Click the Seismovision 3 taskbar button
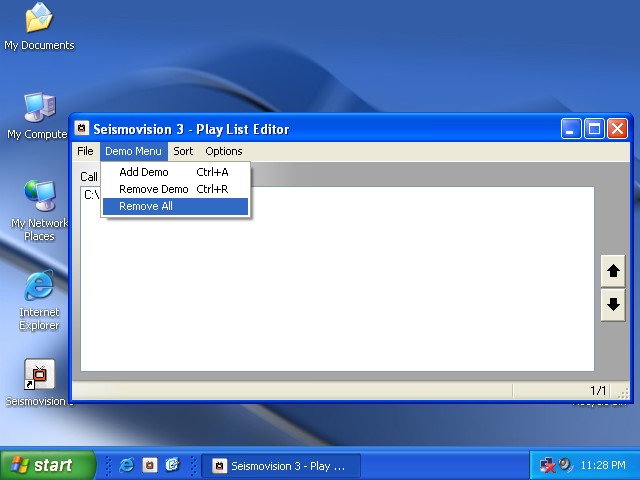 pos(279,465)
